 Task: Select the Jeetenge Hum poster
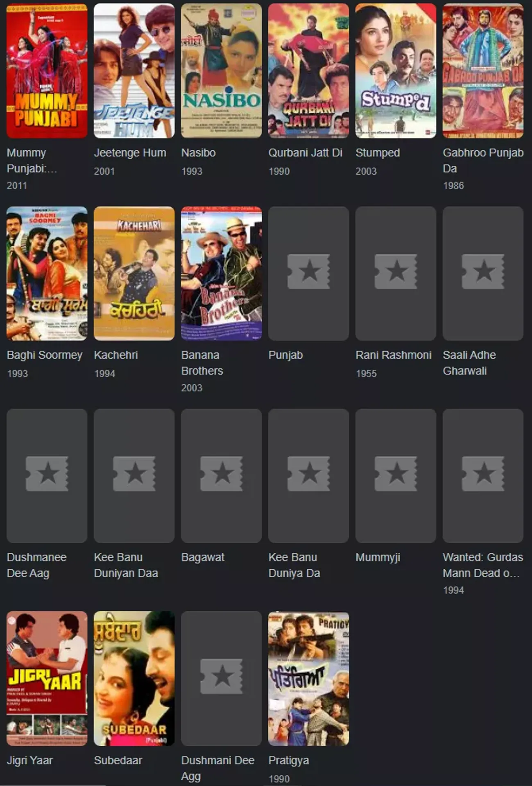134,71
